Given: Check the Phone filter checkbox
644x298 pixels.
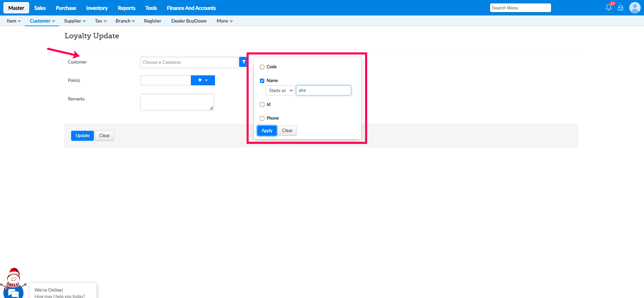Looking at the screenshot, I should pos(262,119).
